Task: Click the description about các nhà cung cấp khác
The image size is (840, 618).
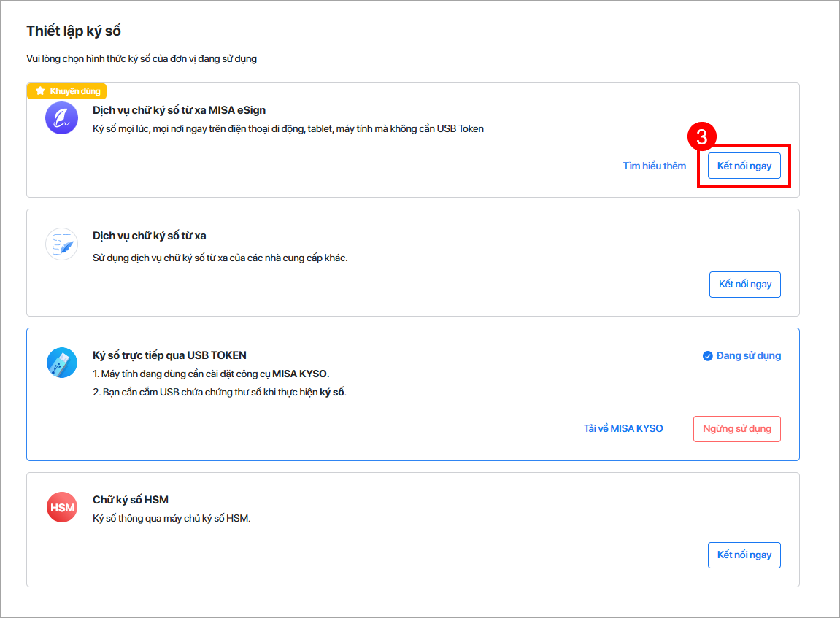Action: coord(220,258)
